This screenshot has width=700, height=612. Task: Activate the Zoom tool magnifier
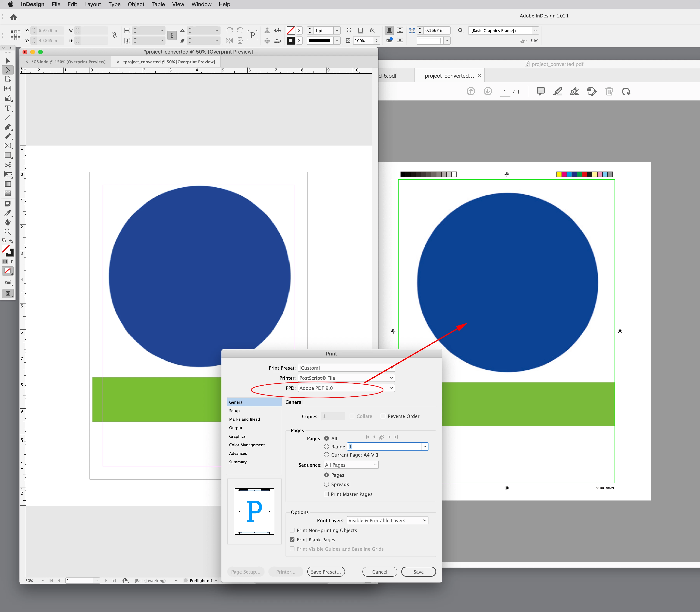pyautogui.click(x=8, y=231)
